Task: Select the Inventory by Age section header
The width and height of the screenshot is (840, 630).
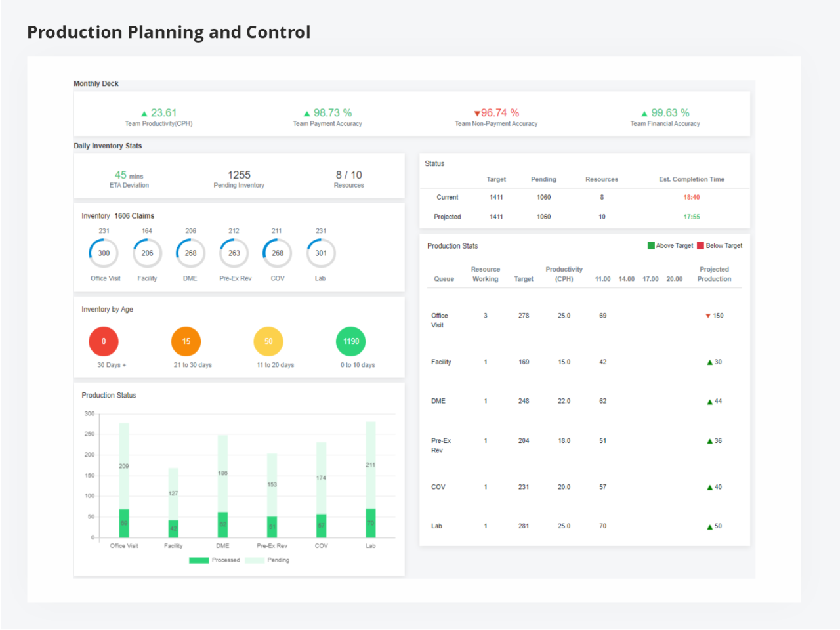Action: tap(107, 309)
